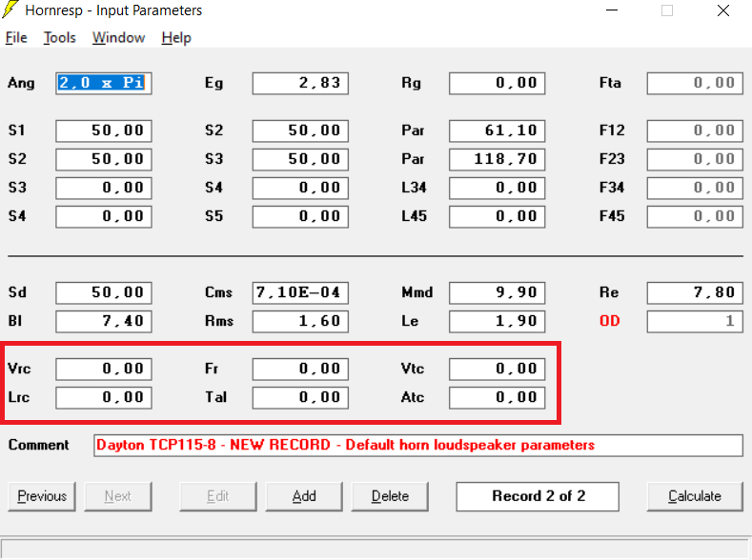Open the File menu
752x560 pixels.
tap(16, 37)
